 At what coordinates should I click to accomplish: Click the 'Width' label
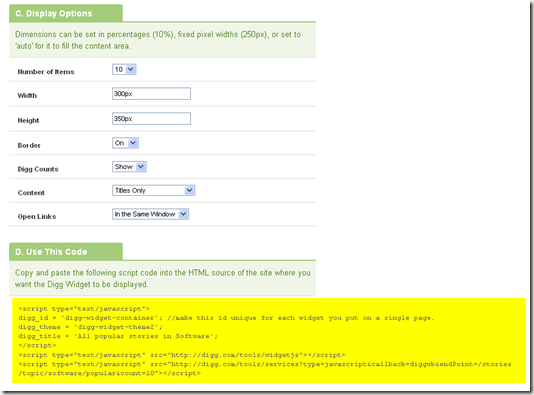[27, 96]
